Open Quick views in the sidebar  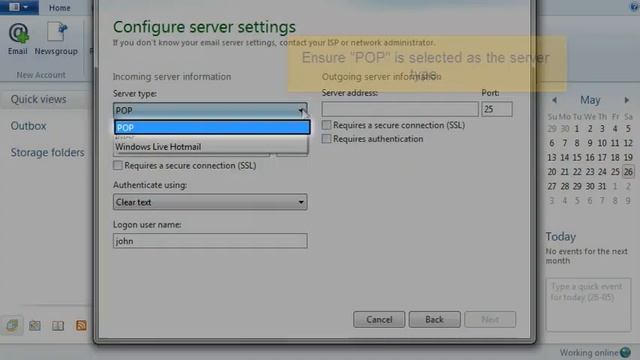pyautogui.click(x=38, y=99)
